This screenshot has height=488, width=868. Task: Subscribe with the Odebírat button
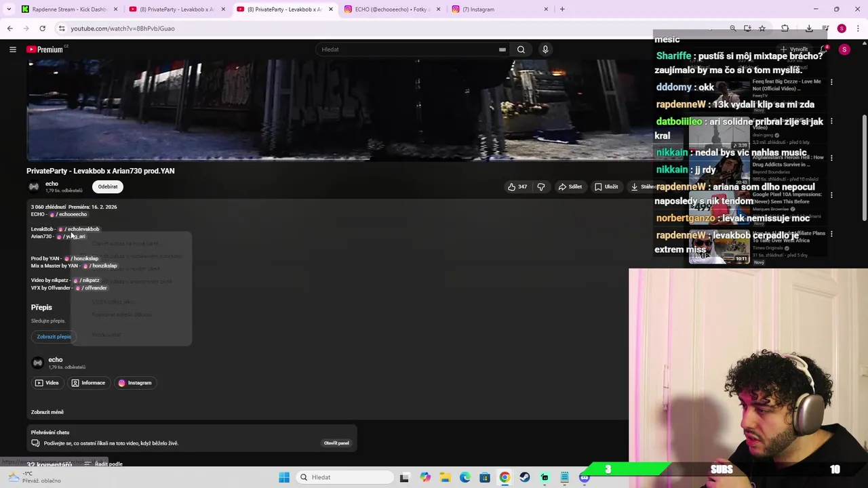coord(107,186)
